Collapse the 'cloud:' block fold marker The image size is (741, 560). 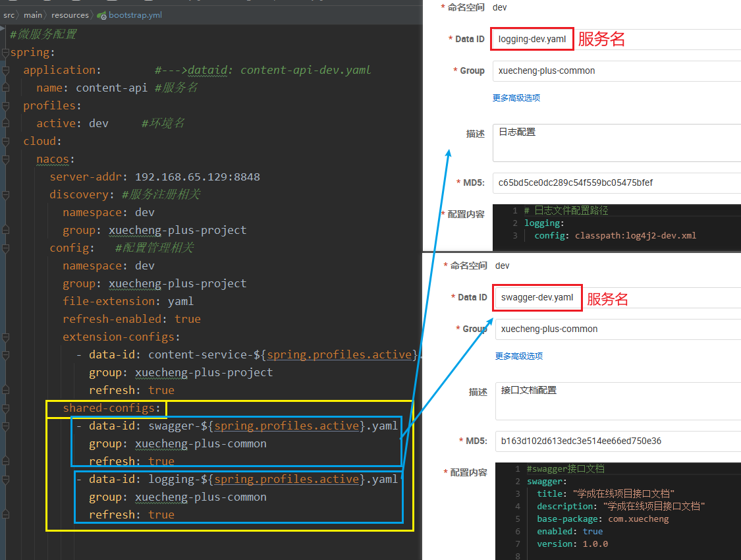coord(6,141)
